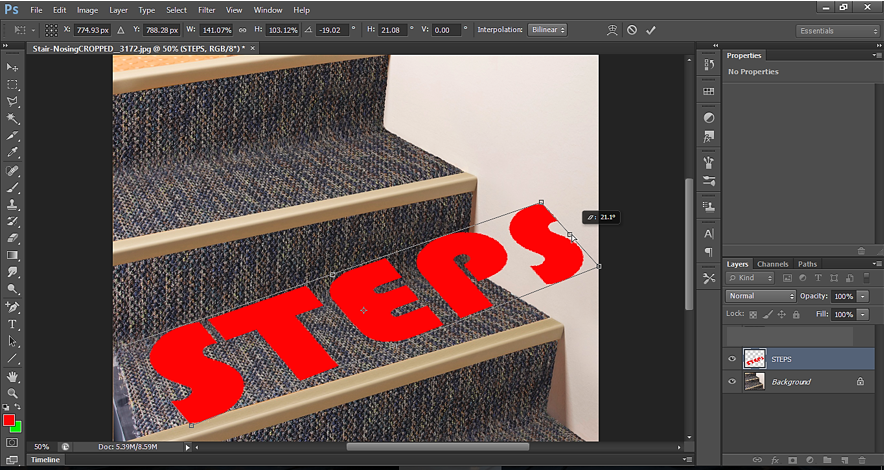Viewport: 884px width, 470px height.
Task: Select the Eyedropper tool
Action: click(12, 153)
